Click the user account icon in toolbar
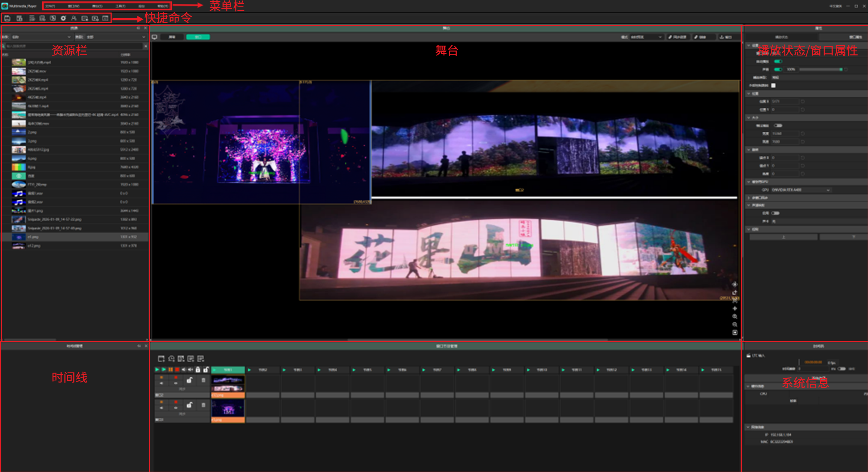The height and width of the screenshot is (472, 868). point(74,18)
